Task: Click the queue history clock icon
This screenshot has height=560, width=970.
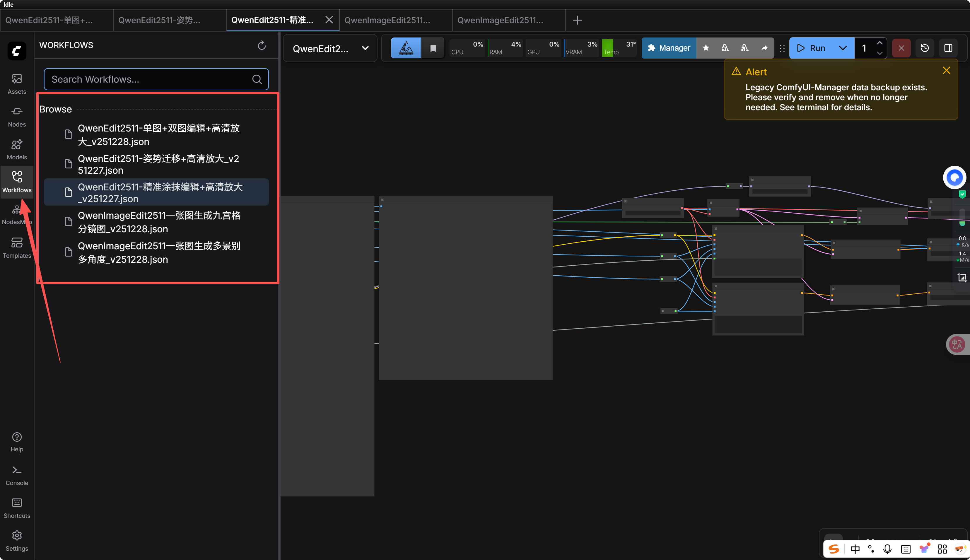Action: 925,48
